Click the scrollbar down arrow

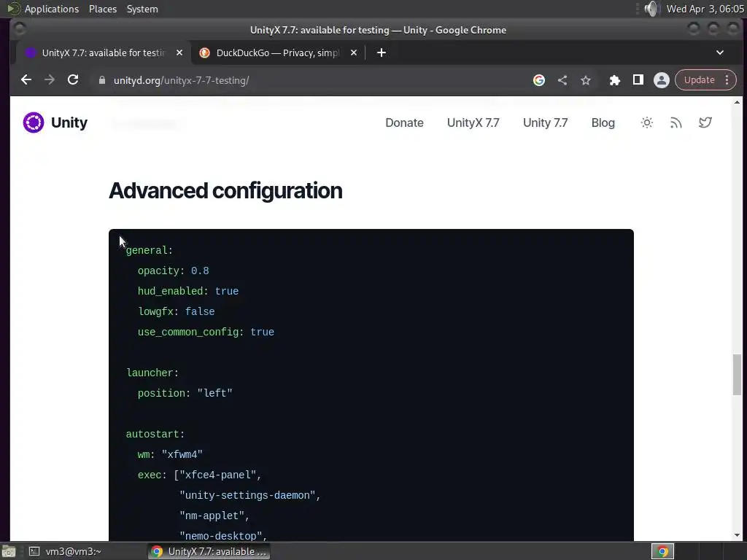(737, 535)
